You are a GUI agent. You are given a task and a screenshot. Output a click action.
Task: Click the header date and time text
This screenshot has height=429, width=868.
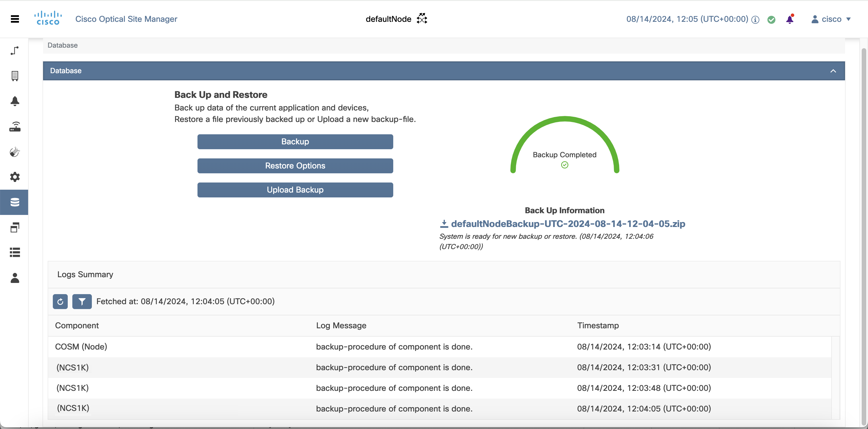(687, 19)
